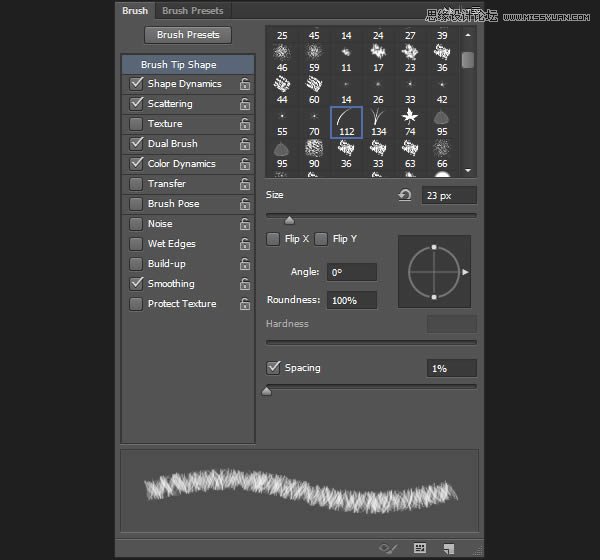
Task: Open the Brush Tip Shape section
Action: 188,64
